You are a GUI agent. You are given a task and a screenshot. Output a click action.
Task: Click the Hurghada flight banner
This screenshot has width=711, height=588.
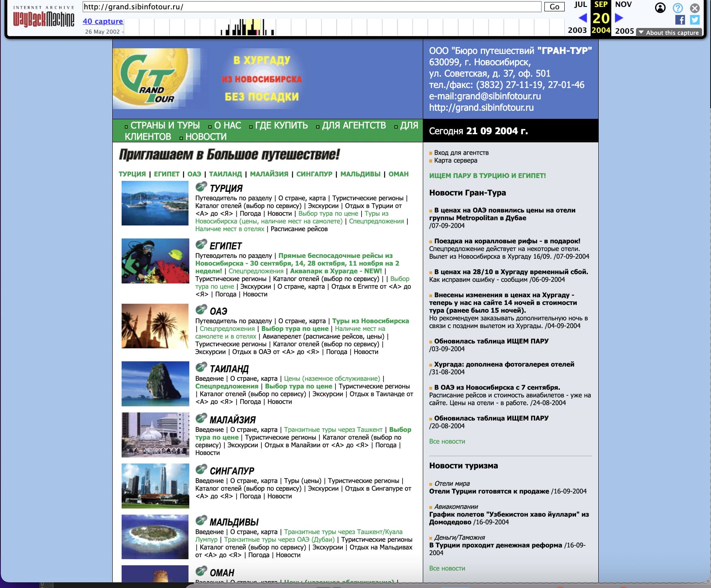(x=262, y=79)
